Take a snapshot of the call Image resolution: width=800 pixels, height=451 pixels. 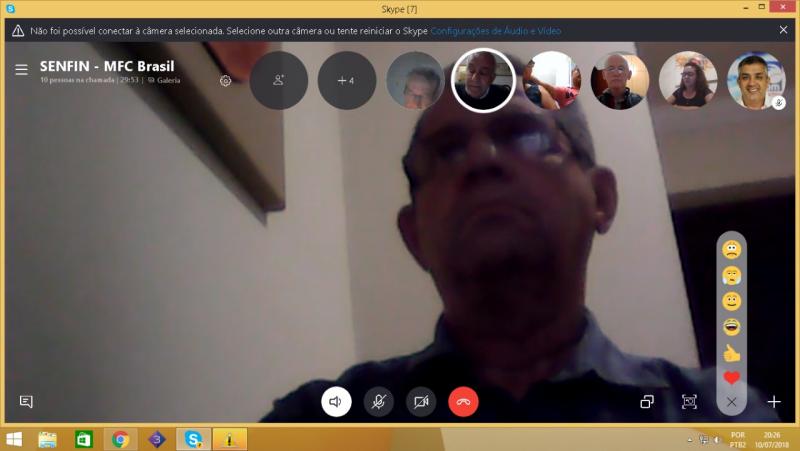coord(689,402)
